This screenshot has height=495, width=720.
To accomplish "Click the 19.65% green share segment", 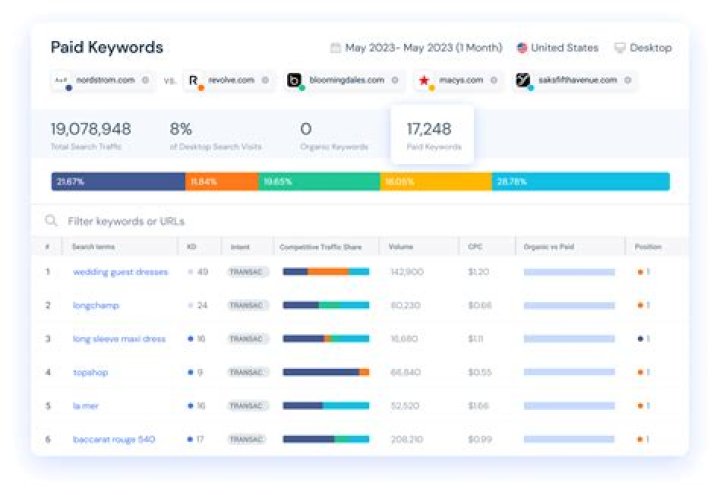I will click(319, 182).
